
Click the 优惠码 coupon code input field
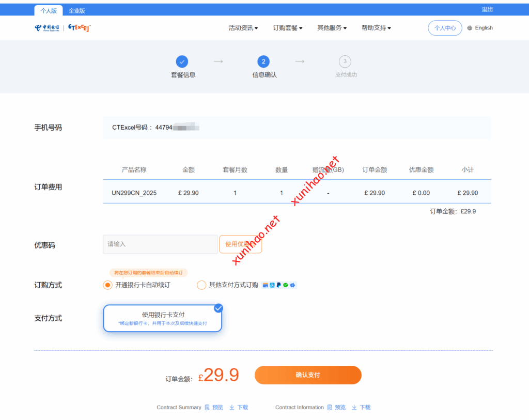pyautogui.click(x=160, y=244)
